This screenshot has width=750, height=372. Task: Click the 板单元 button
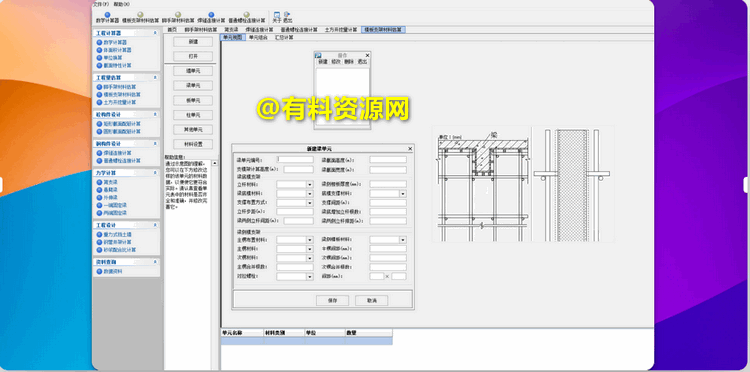click(x=193, y=100)
